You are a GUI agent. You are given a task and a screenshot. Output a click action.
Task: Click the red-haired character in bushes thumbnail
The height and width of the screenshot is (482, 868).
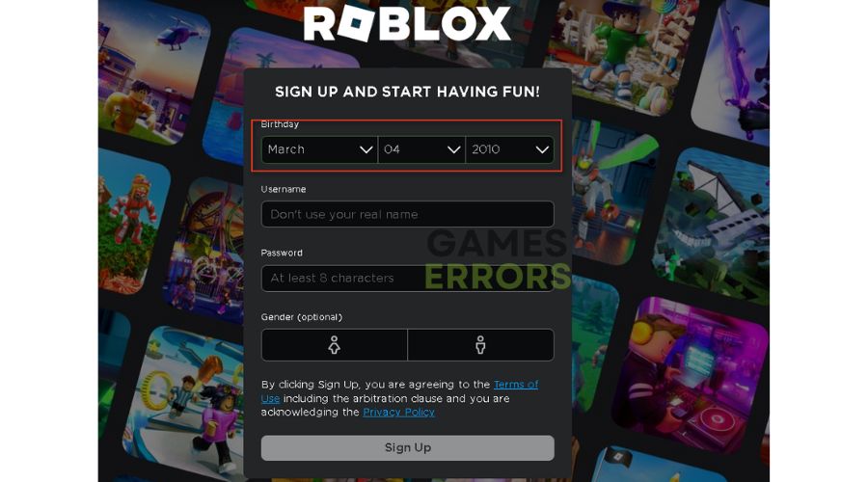(x=133, y=222)
